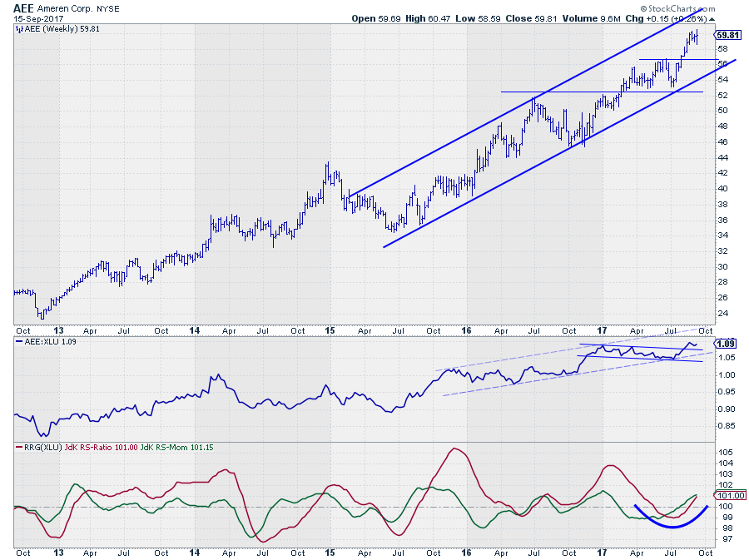Viewport: 749px width, 560px height.
Task: Click the 0.95 label on the ratio axis
Action: point(726,393)
